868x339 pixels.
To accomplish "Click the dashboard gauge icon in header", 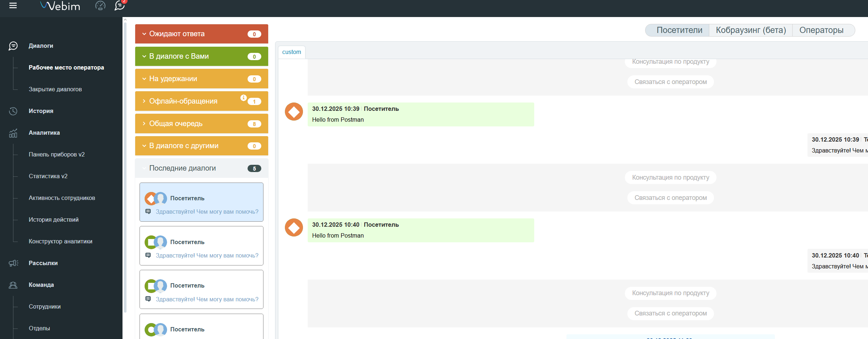I will 100,5.
